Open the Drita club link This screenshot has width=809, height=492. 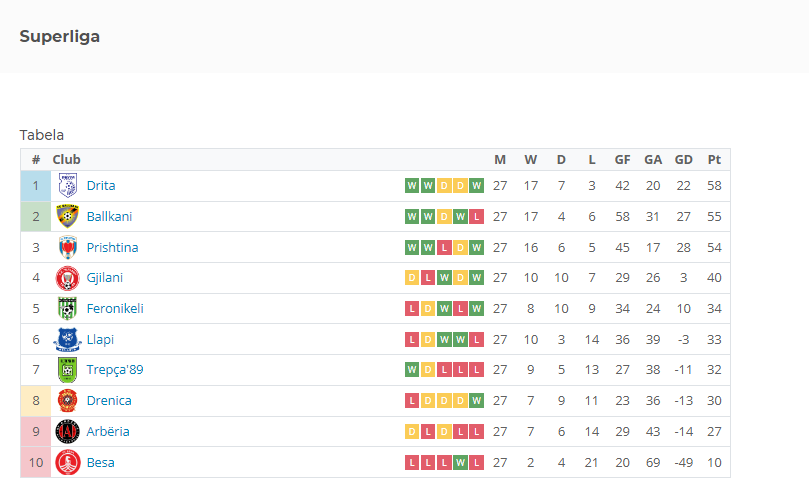(x=101, y=186)
